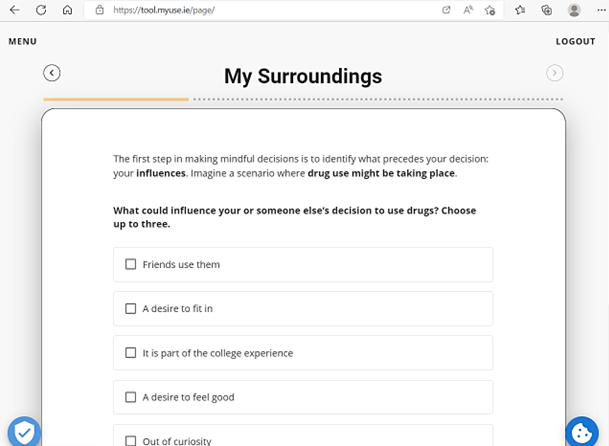Click the blue shield privacy badge
The height and width of the screenshot is (446, 609).
click(24, 432)
